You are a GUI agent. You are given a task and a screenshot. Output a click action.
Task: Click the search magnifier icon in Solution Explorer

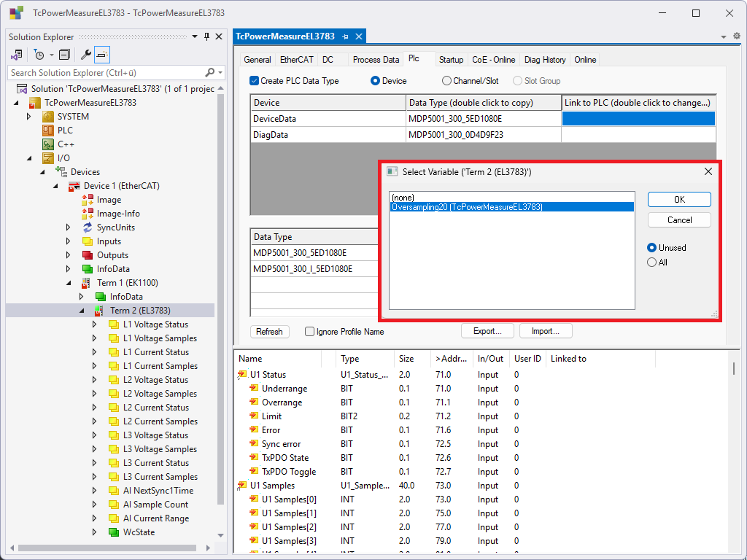pyautogui.click(x=209, y=72)
